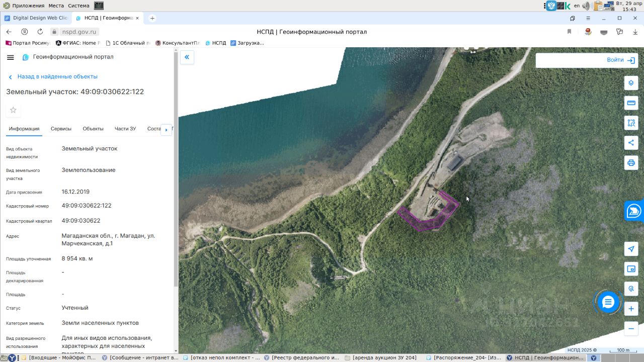Print the map
Viewport: 644px width, 362px height.
(x=631, y=163)
